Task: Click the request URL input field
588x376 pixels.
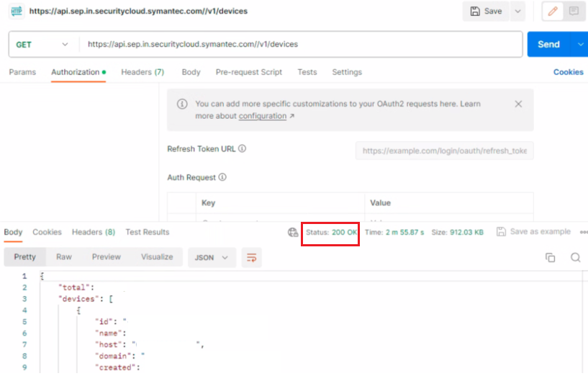Action: click(301, 44)
